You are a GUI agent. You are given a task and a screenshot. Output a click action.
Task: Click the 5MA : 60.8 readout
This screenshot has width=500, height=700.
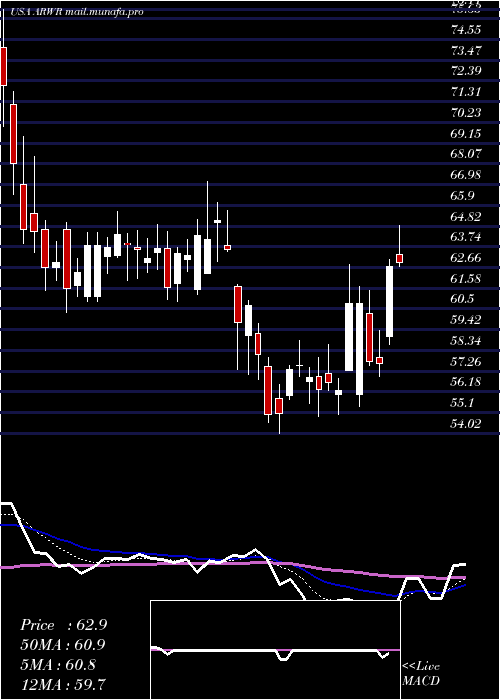[x=58, y=665]
